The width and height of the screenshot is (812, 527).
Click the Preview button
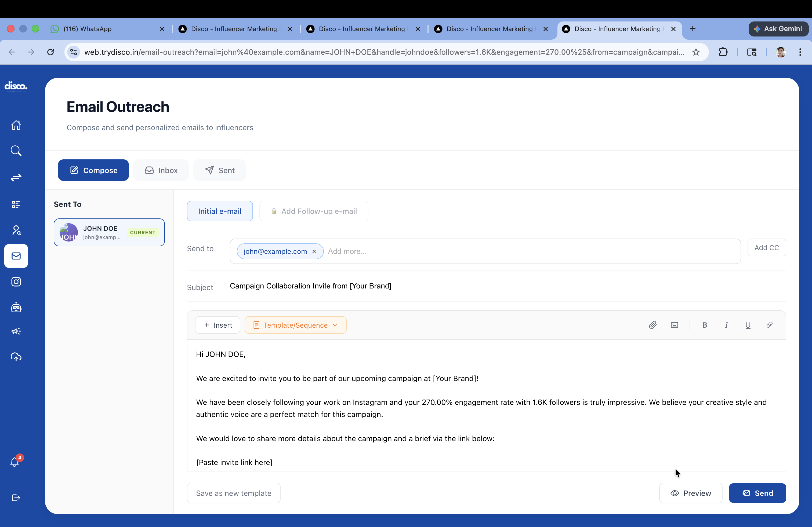tap(691, 493)
